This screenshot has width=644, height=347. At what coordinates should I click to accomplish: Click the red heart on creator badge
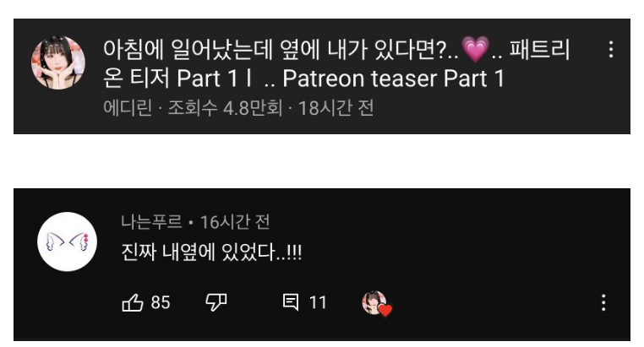pos(385,311)
